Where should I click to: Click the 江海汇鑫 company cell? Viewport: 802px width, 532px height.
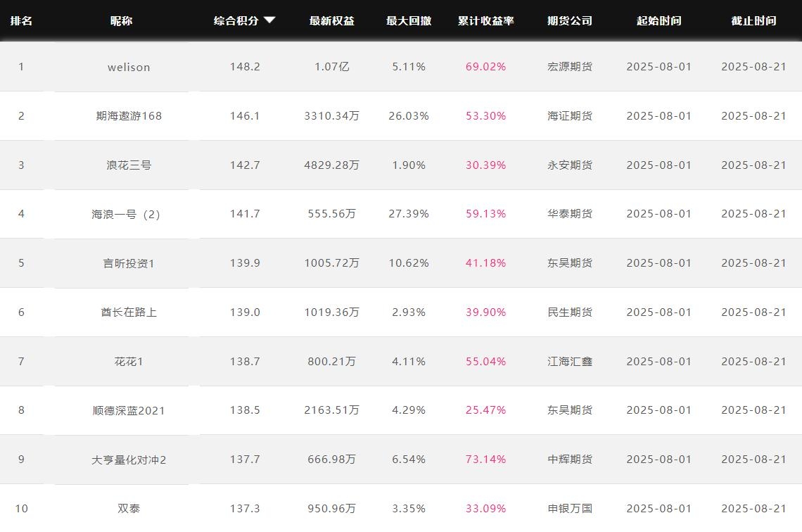tap(570, 361)
